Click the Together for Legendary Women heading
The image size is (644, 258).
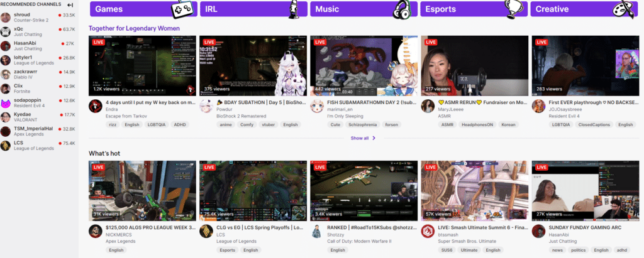[134, 28]
